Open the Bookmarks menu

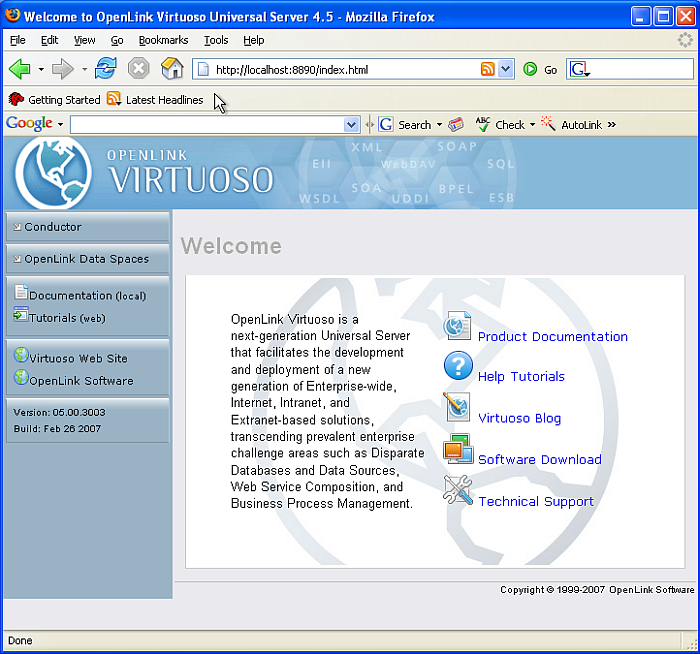click(x=163, y=40)
